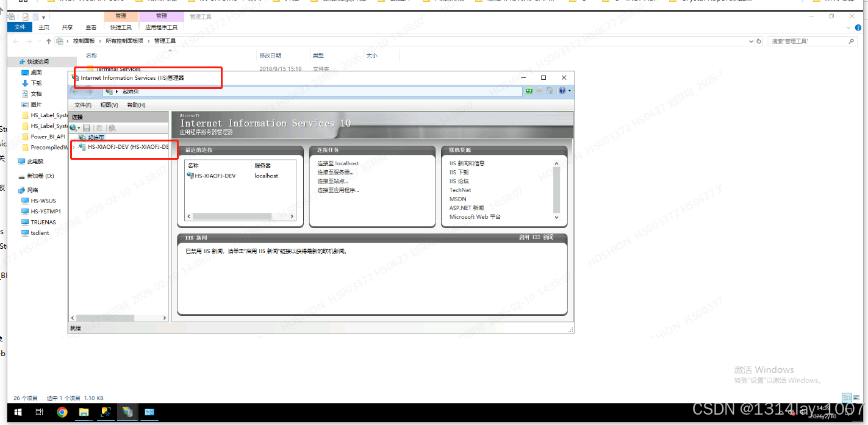The width and height of the screenshot is (868, 425).
Task: Click the 起始页 node icon in tree
Action: click(x=82, y=137)
